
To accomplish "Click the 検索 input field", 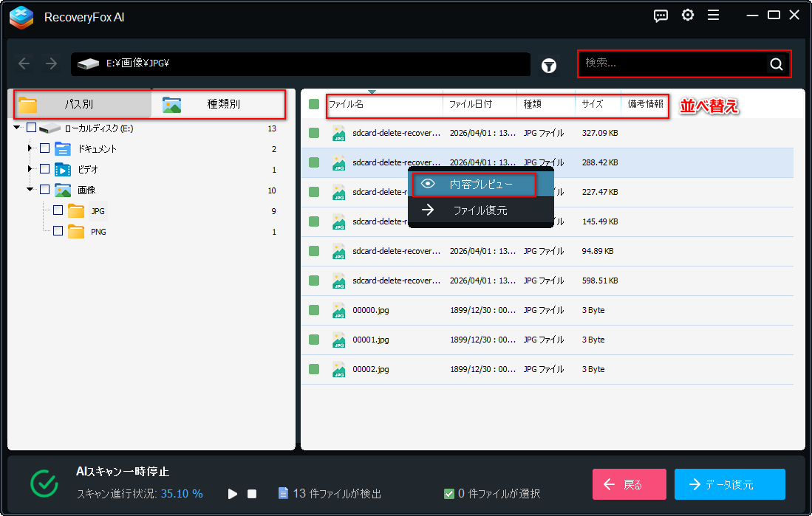I will tap(672, 63).
